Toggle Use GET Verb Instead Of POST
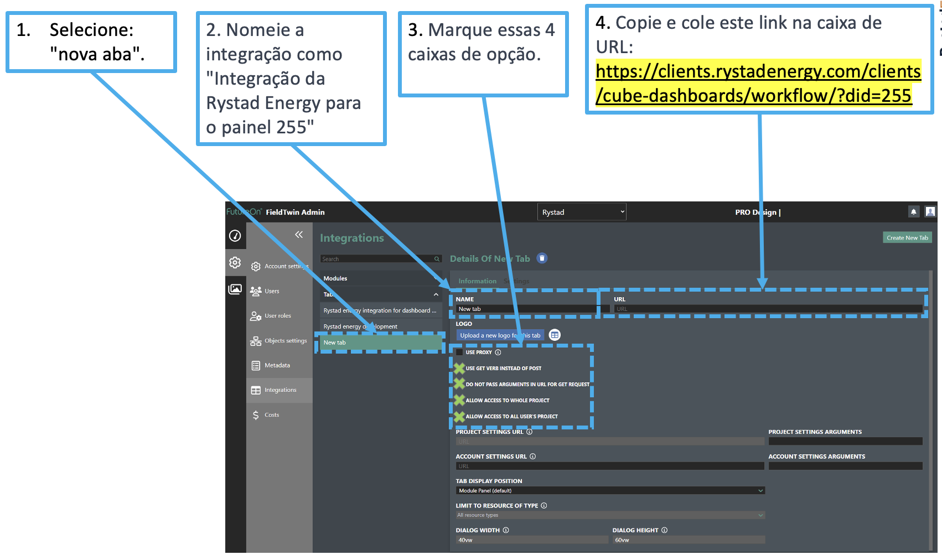Image resolution: width=942 pixels, height=560 pixels. coord(459,369)
